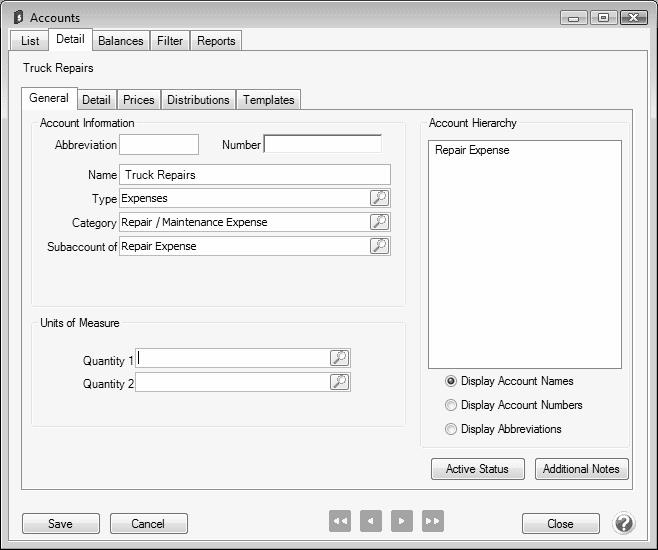Choose Display Account Numbers radio button
Image resolution: width=658 pixels, height=550 pixels.
[x=451, y=405]
